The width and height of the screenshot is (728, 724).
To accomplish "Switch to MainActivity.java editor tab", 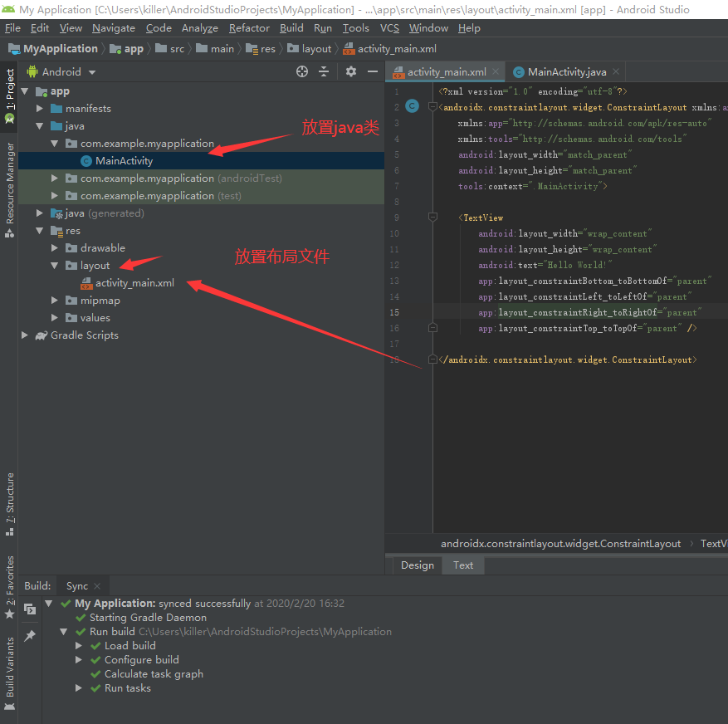I will coord(566,72).
